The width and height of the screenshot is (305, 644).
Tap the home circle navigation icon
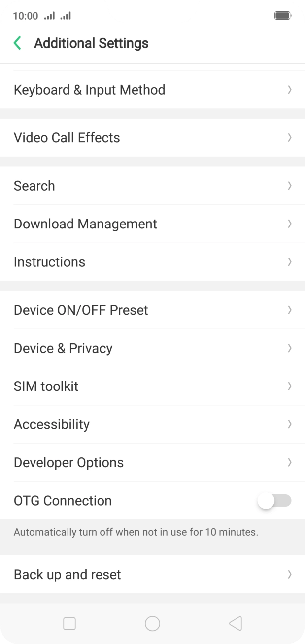pyautogui.click(x=152, y=623)
